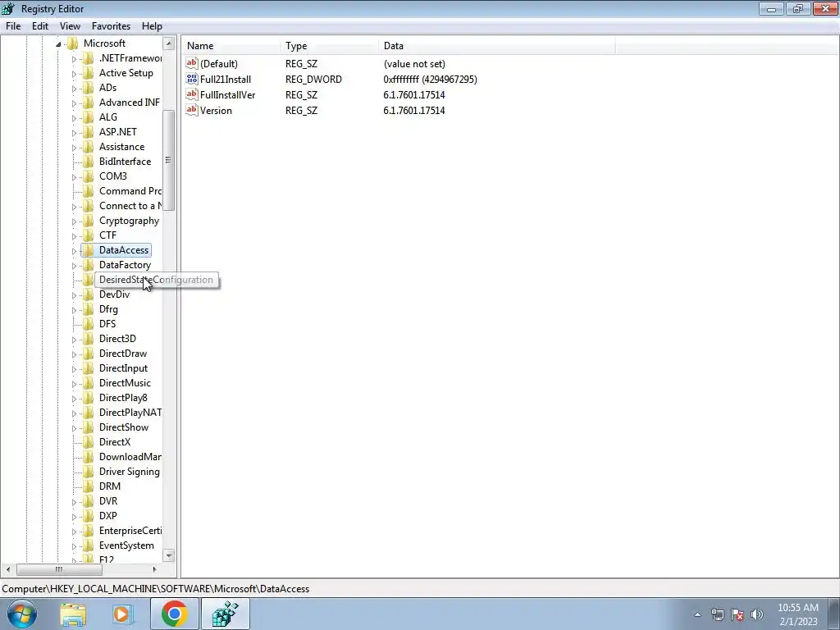Sort values by the Name column
Image resolution: width=840 pixels, height=630 pixels.
point(231,46)
